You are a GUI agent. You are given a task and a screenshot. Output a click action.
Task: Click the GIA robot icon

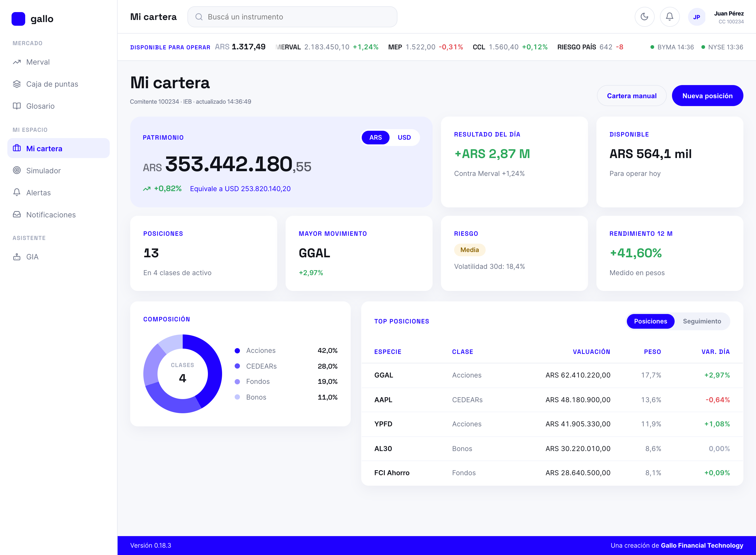17,257
